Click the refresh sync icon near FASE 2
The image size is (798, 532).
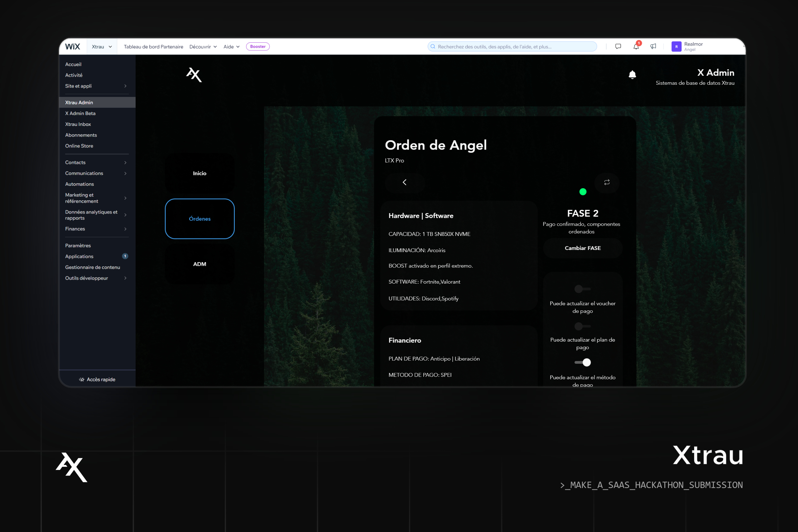coord(607,183)
